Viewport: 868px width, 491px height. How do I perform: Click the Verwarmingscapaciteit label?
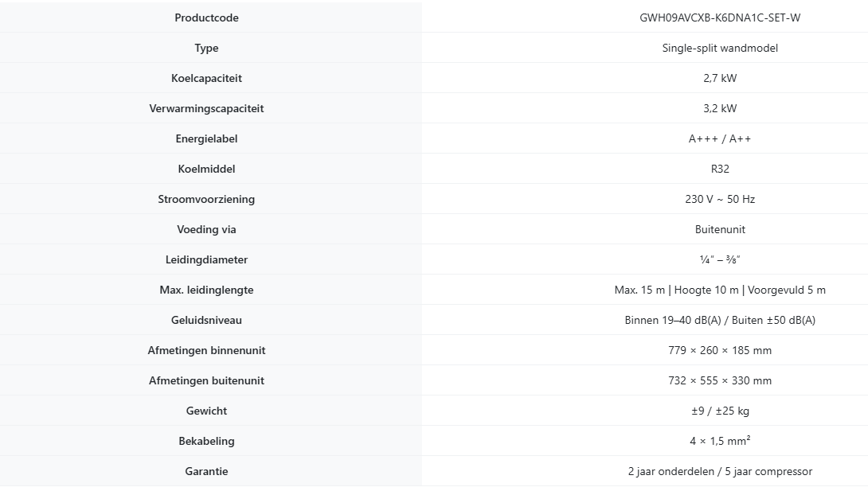pyautogui.click(x=206, y=108)
